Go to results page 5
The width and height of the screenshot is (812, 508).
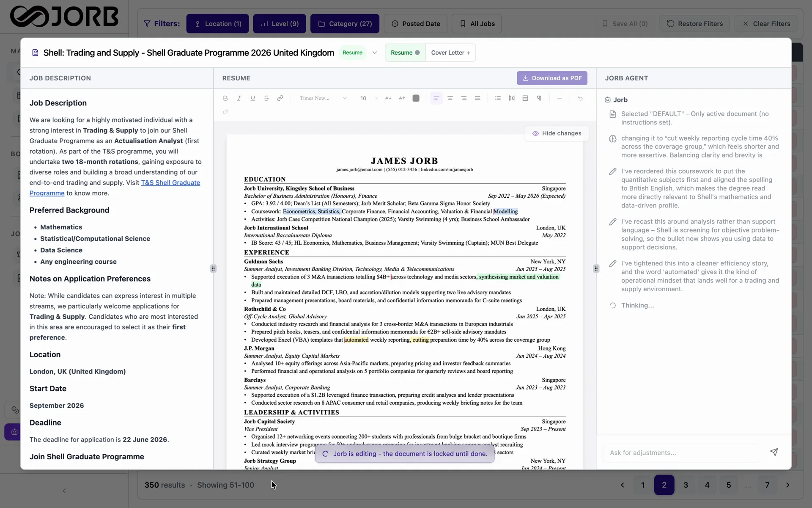point(729,485)
